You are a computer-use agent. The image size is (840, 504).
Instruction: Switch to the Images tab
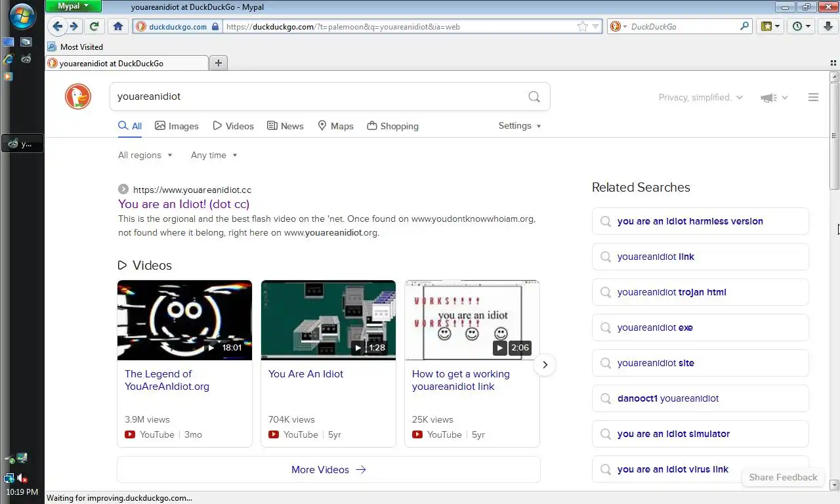pyautogui.click(x=177, y=126)
